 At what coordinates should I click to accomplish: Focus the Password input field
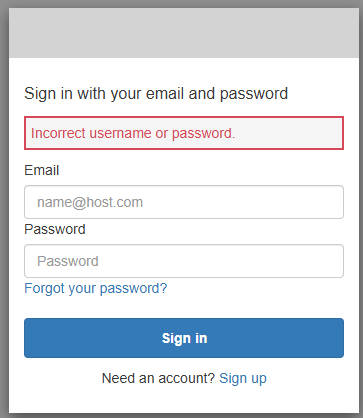point(184,261)
